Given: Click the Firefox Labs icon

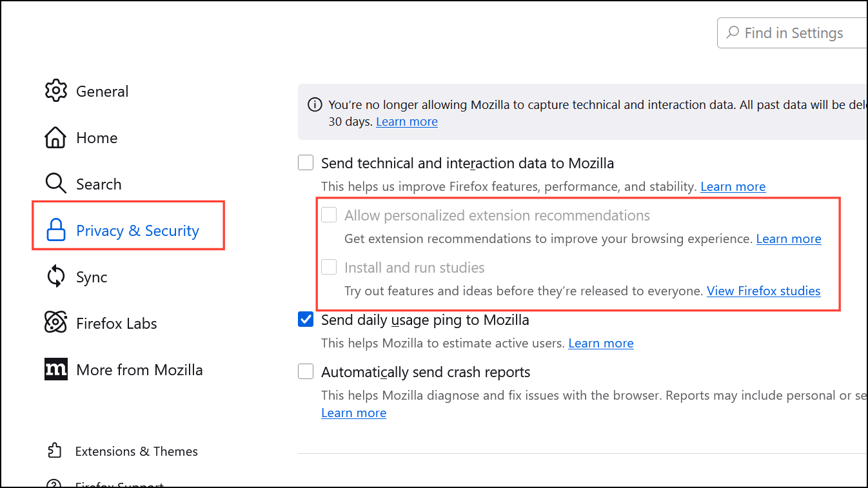Looking at the screenshot, I should pyautogui.click(x=56, y=323).
